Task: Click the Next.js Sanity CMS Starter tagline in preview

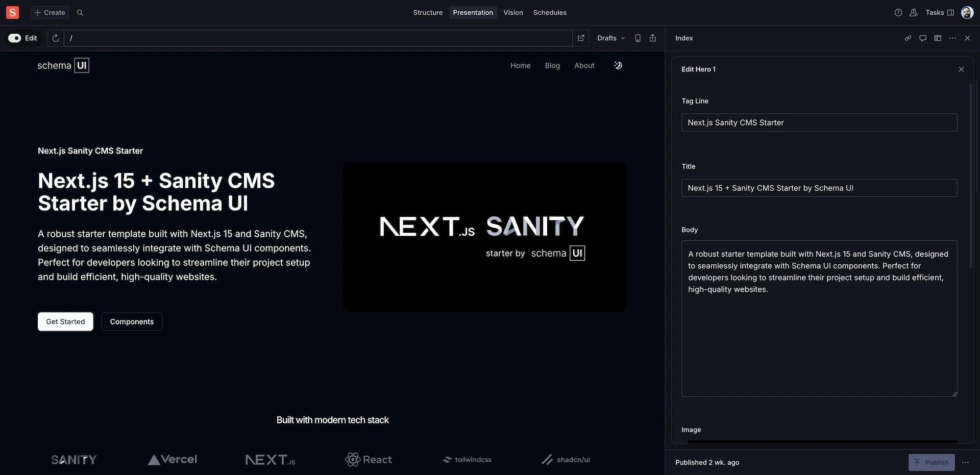Action: point(90,151)
